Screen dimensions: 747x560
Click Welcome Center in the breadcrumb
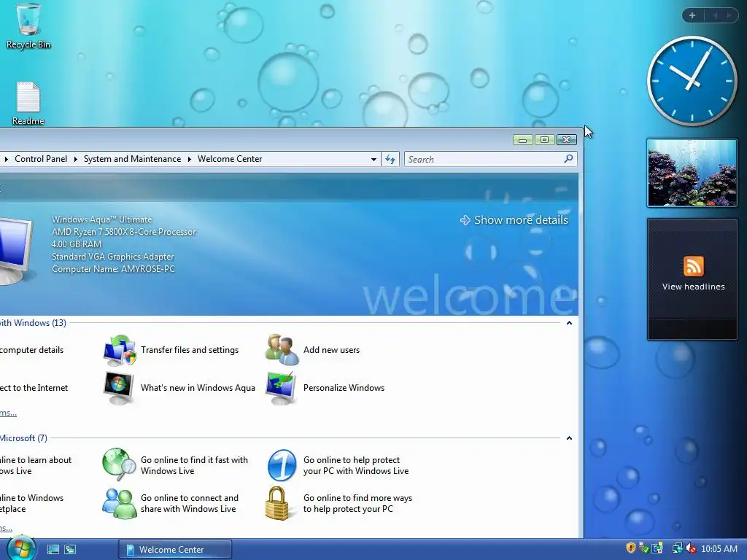[230, 159]
